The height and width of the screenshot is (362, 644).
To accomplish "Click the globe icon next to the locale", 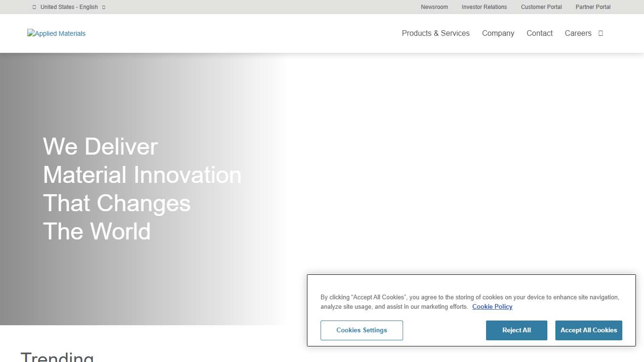I will tap(33, 7).
